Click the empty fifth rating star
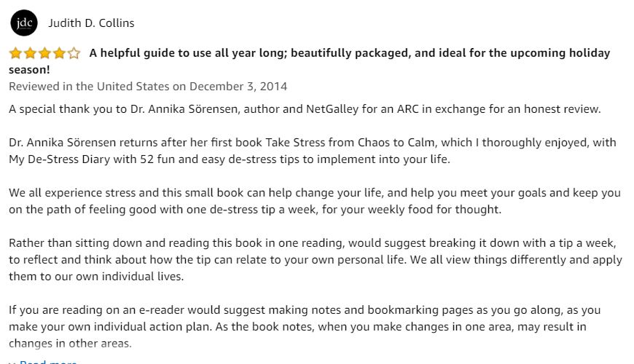Image resolution: width=634 pixels, height=364 pixels. pyautogui.click(x=74, y=53)
